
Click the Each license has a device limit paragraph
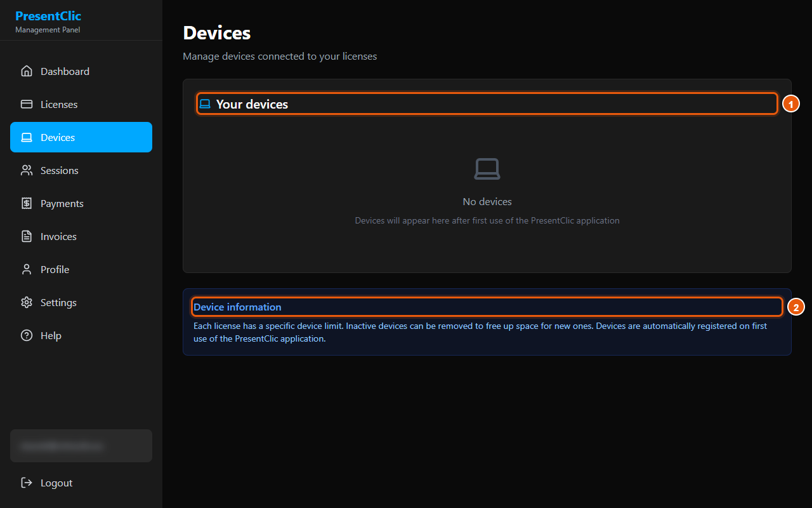pyautogui.click(x=480, y=332)
